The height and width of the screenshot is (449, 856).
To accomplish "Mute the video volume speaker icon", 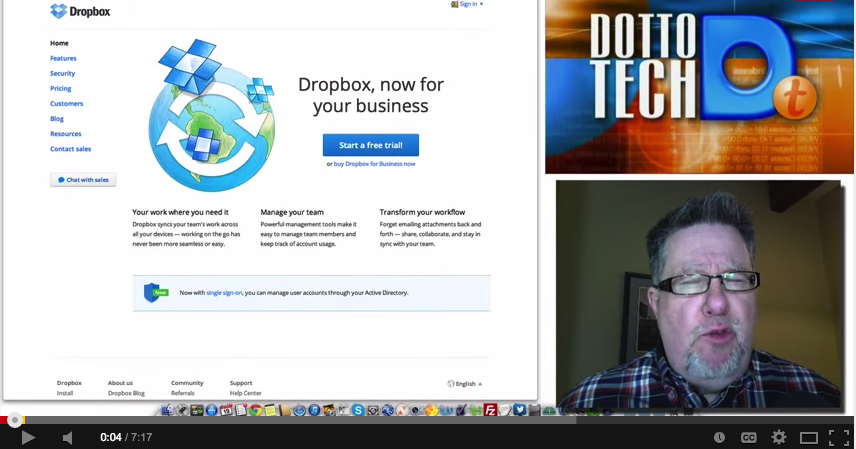I will (67, 438).
